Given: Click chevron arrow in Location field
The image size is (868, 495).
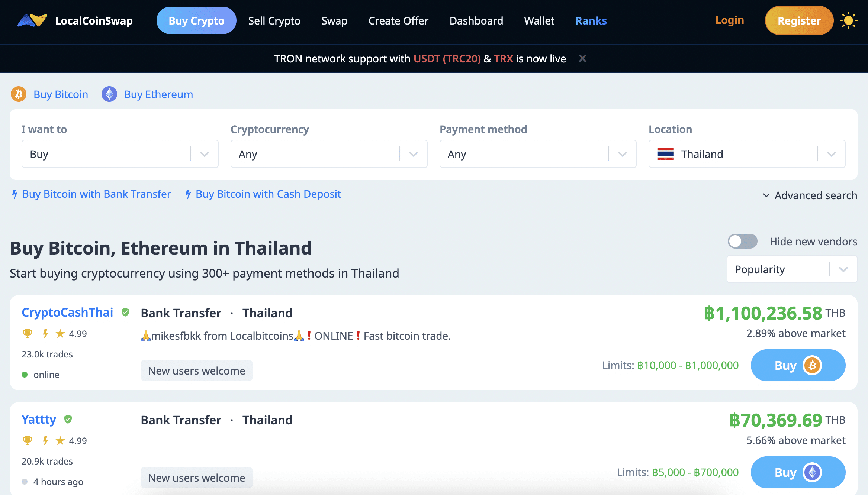Looking at the screenshot, I should tap(832, 154).
